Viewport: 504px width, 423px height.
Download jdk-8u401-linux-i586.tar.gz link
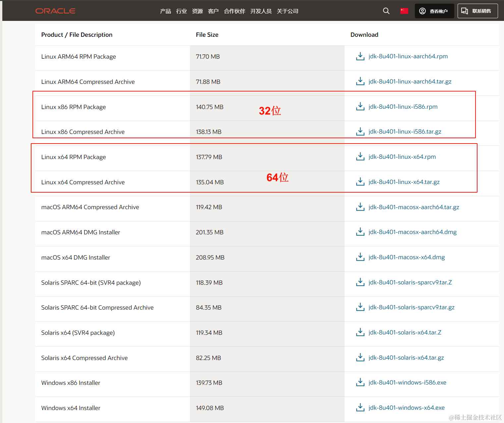(x=405, y=132)
